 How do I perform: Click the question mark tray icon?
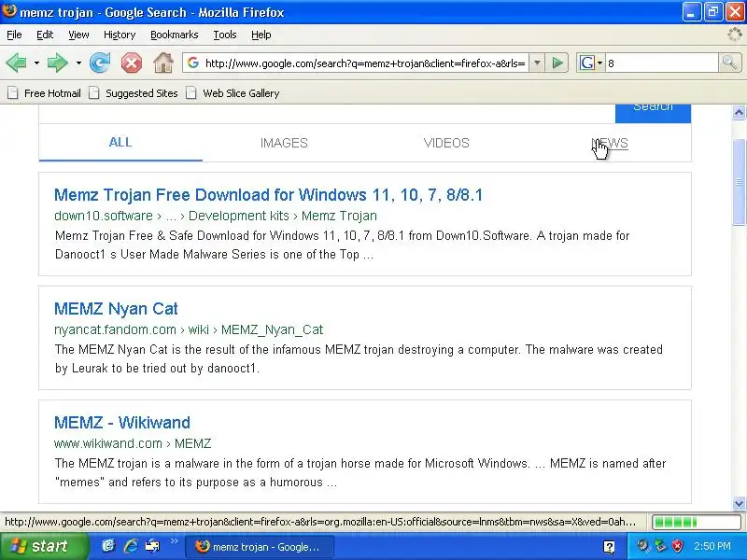(x=609, y=547)
